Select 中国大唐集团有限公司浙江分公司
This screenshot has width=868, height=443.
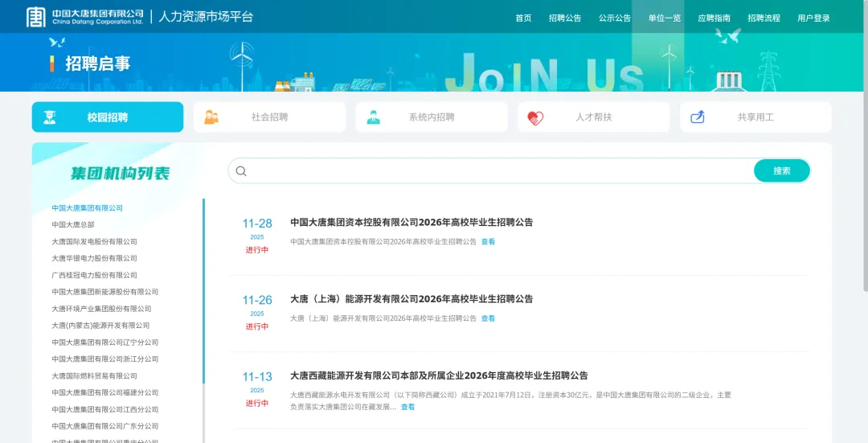pos(105,359)
